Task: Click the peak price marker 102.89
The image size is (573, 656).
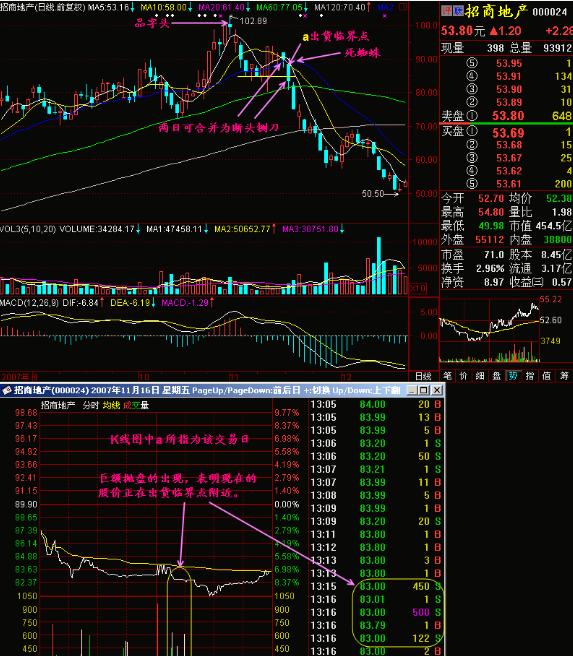Action: pyautogui.click(x=253, y=21)
